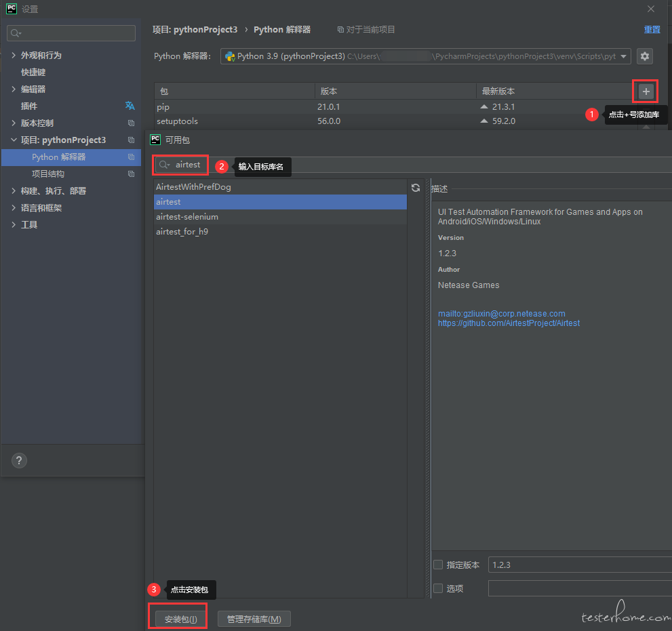Click the 最新版本 column header
Viewport: 672px width, 631px height.
pyautogui.click(x=555, y=91)
